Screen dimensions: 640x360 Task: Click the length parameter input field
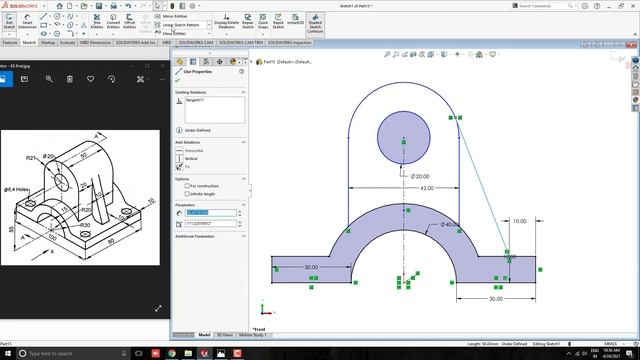[211, 213]
